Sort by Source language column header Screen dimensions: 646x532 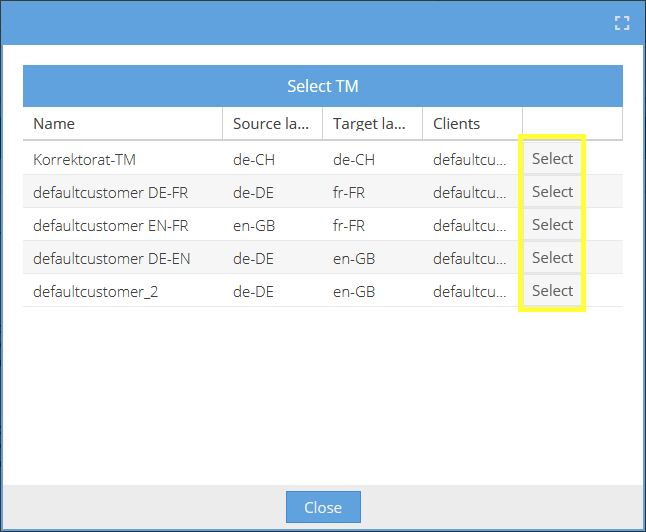click(272, 124)
